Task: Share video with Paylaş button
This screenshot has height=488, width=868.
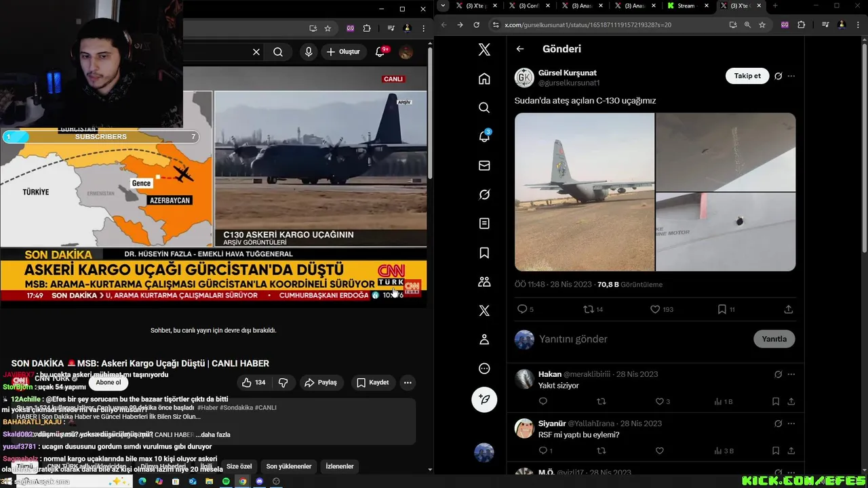Action: tap(321, 382)
